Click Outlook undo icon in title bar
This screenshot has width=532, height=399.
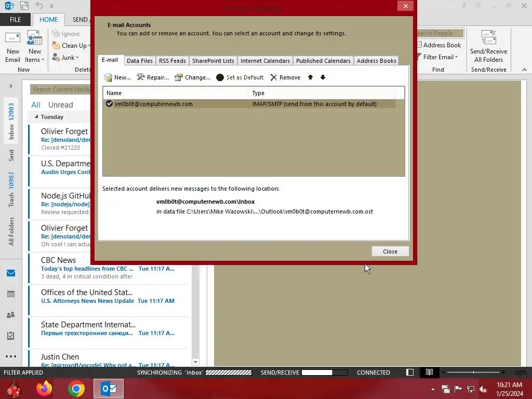39,6
